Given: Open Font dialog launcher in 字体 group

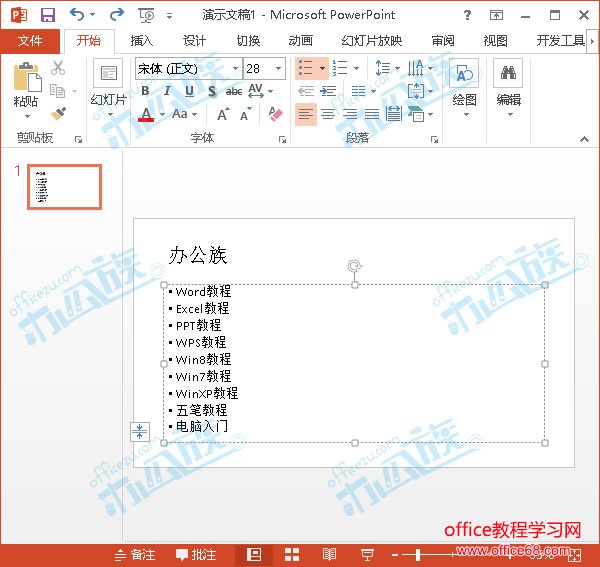Looking at the screenshot, I should (x=282, y=140).
